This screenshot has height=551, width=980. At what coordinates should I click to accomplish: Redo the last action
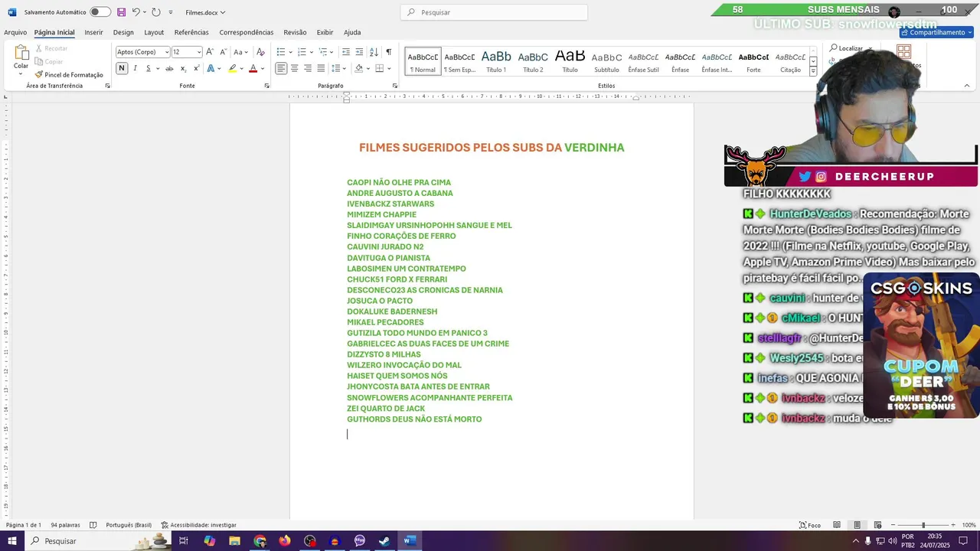tap(156, 12)
